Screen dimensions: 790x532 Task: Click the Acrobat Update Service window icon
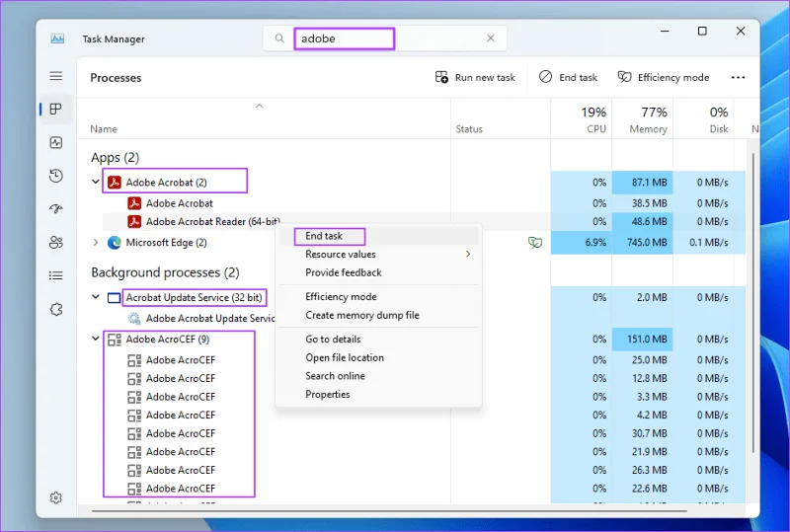(115, 298)
